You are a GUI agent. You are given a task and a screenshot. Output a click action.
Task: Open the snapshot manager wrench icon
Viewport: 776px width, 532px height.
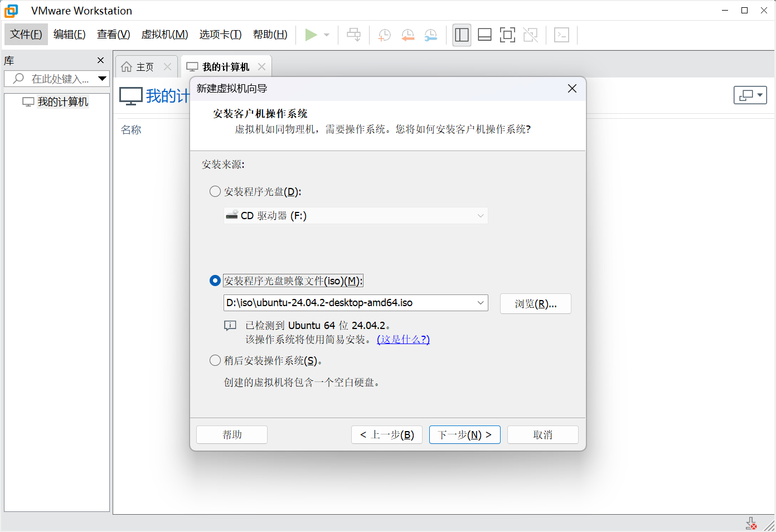pyautogui.click(x=431, y=35)
